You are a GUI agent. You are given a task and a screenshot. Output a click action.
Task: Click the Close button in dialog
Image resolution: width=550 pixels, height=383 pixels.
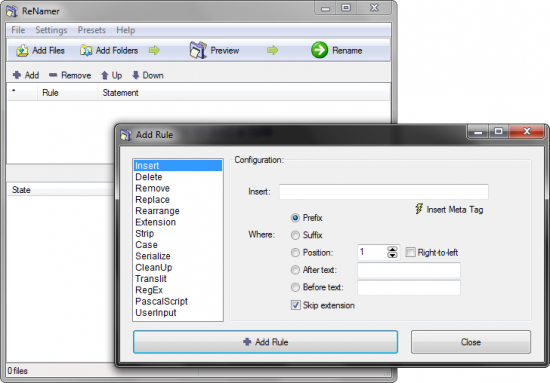click(x=471, y=342)
